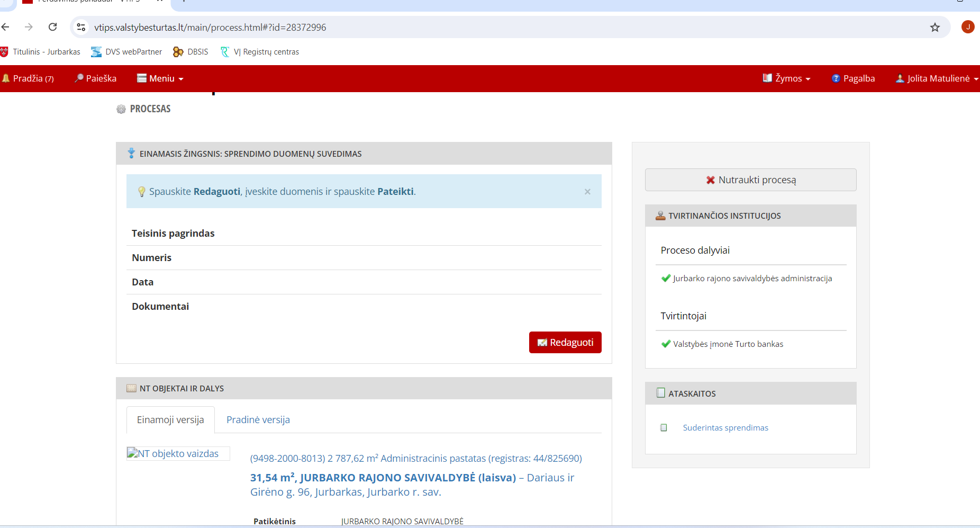Screen dimensions: 980x528
Task: Open Chrome profile avatar J
Action: pyautogui.click(x=967, y=27)
